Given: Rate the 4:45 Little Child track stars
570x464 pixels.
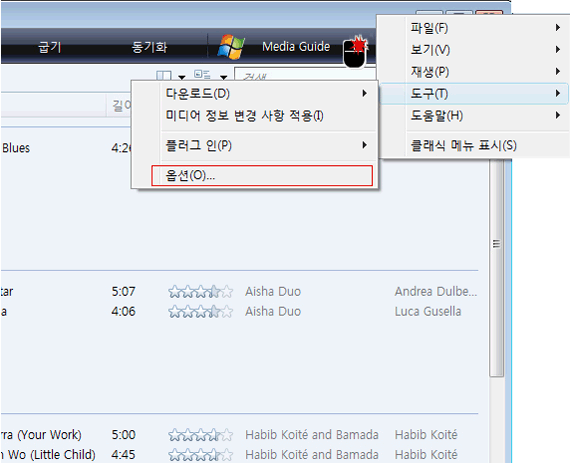Looking at the screenshot, I should pyautogui.click(x=200, y=455).
